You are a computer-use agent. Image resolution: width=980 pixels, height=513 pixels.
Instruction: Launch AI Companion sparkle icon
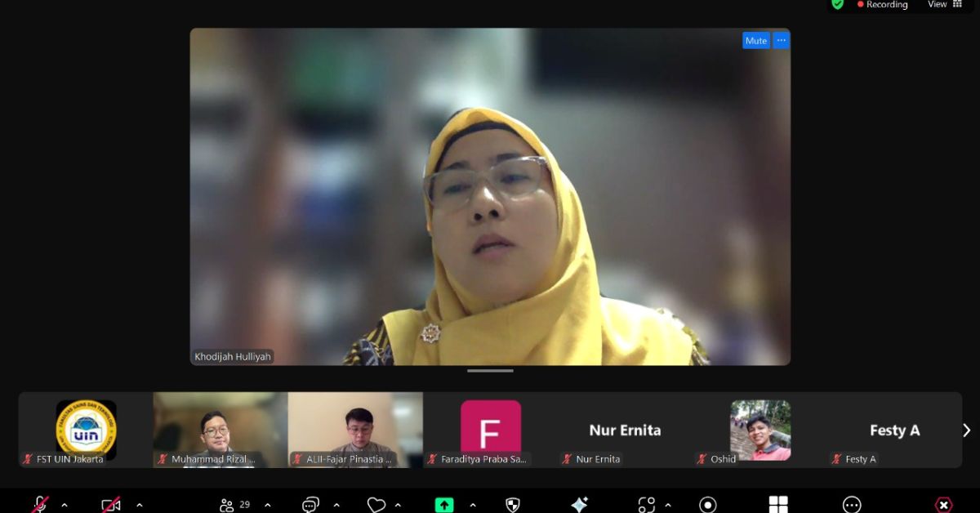coord(579,505)
